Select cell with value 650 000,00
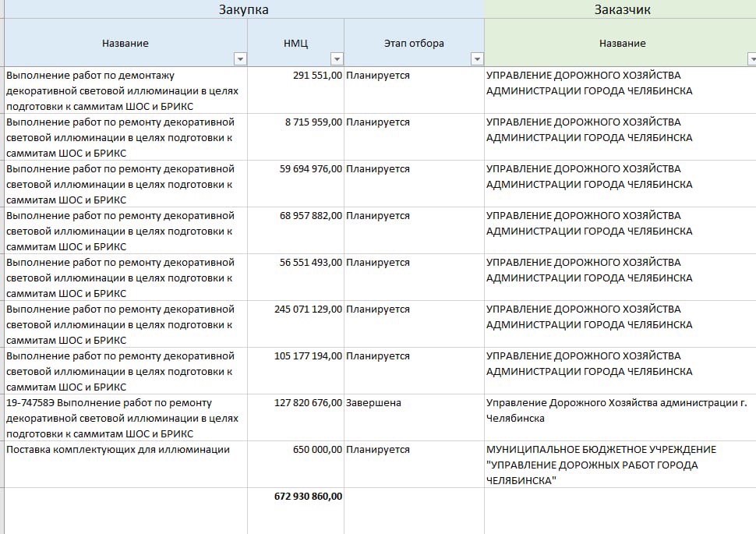The height and width of the screenshot is (534, 756). (x=295, y=465)
